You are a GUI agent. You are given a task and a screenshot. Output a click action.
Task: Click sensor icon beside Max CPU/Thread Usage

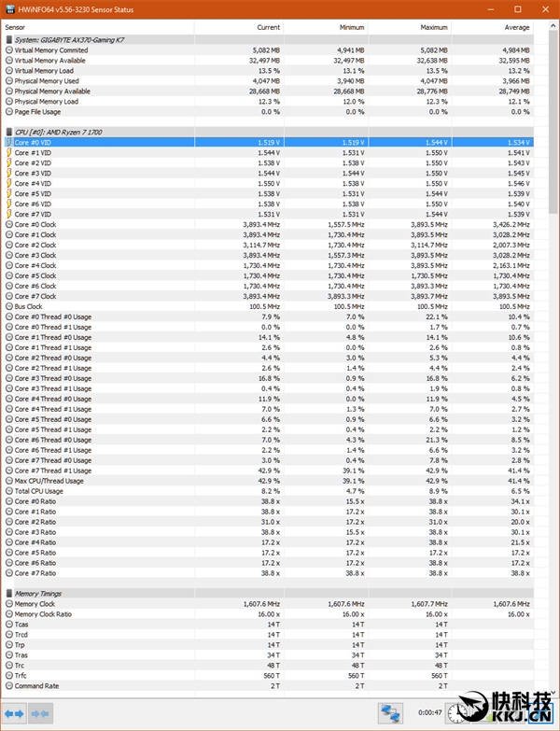[x=8, y=481]
